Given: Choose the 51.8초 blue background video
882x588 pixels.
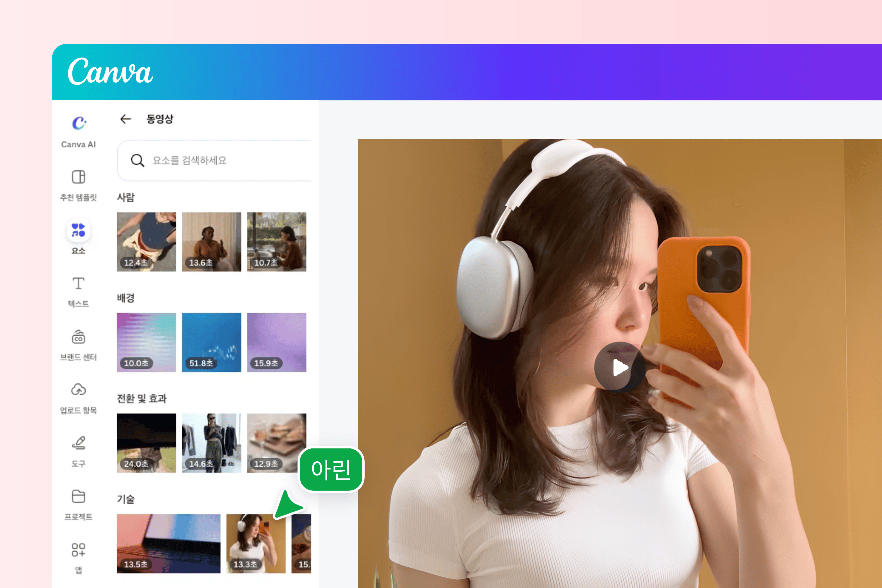Looking at the screenshot, I should (x=211, y=342).
